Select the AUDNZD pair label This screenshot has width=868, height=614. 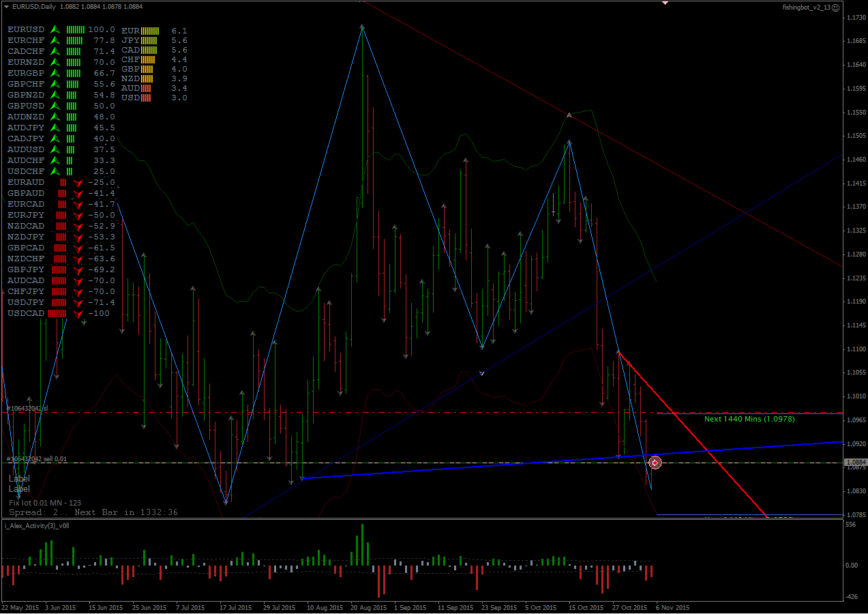pyautogui.click(x=26, y=117)
